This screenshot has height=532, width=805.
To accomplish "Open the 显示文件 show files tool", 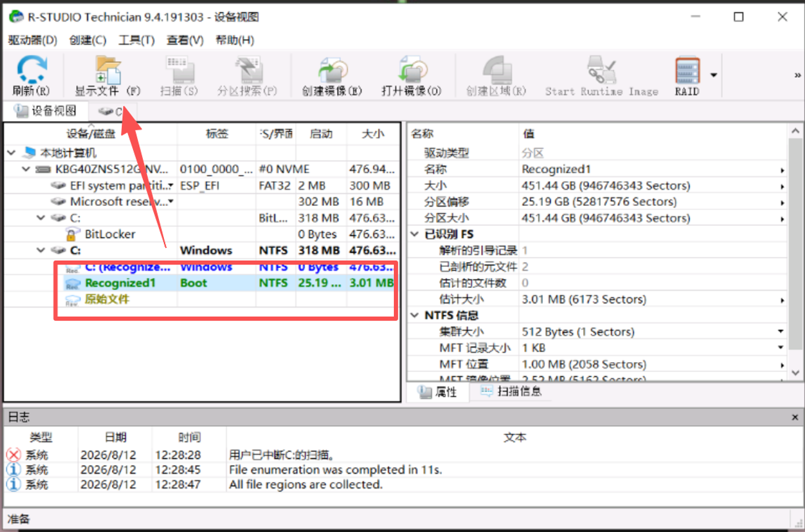I will tap(108, 69).
